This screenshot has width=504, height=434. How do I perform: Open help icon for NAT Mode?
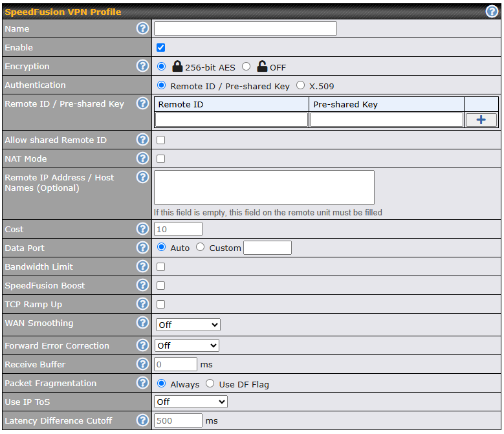[142, 158]
